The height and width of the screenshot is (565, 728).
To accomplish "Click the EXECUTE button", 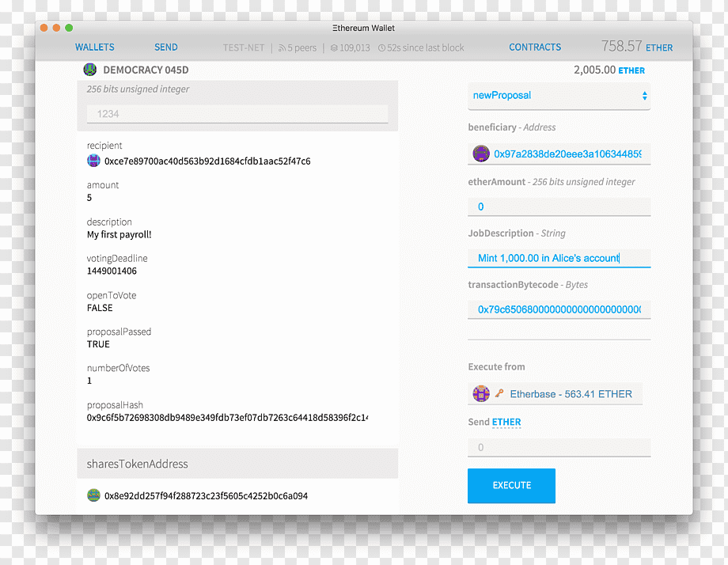I will pos(511,486).
